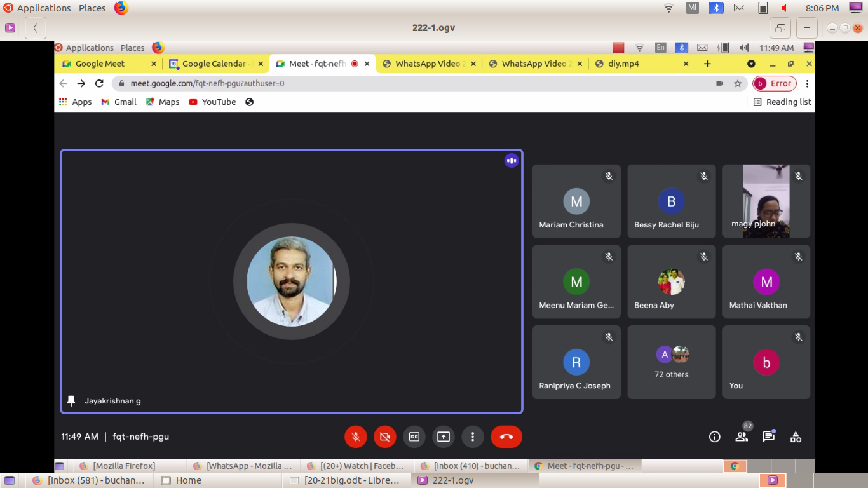Select the (20+) Watch | Facebook taskbar entry
The image size is (868, 488).
click(356, 466)
